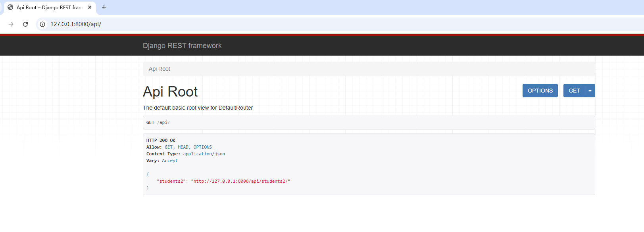Open the students2 API URL link
644x232 pixels.
tap(240, 181)
